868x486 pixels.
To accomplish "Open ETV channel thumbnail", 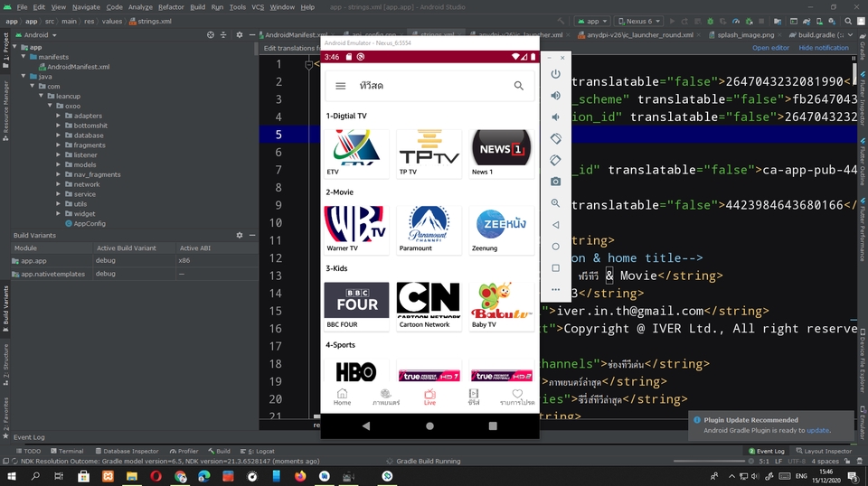I will [356, 154].
